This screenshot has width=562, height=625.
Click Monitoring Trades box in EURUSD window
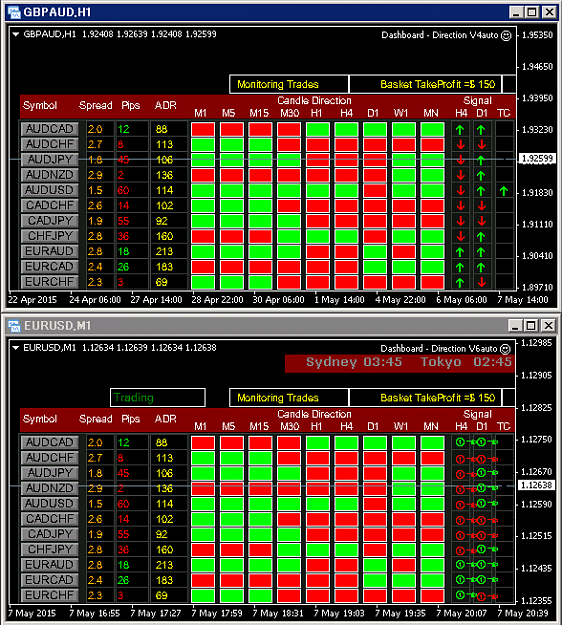[289, 397]
